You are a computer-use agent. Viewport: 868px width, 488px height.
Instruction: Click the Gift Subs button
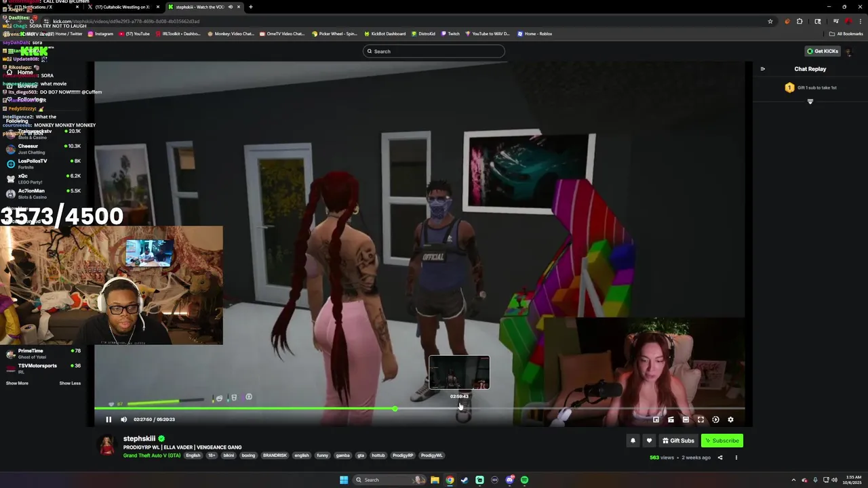678,441
